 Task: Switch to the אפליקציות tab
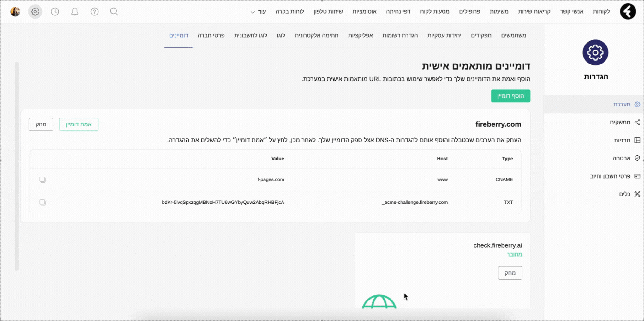(x=361, y=35)
